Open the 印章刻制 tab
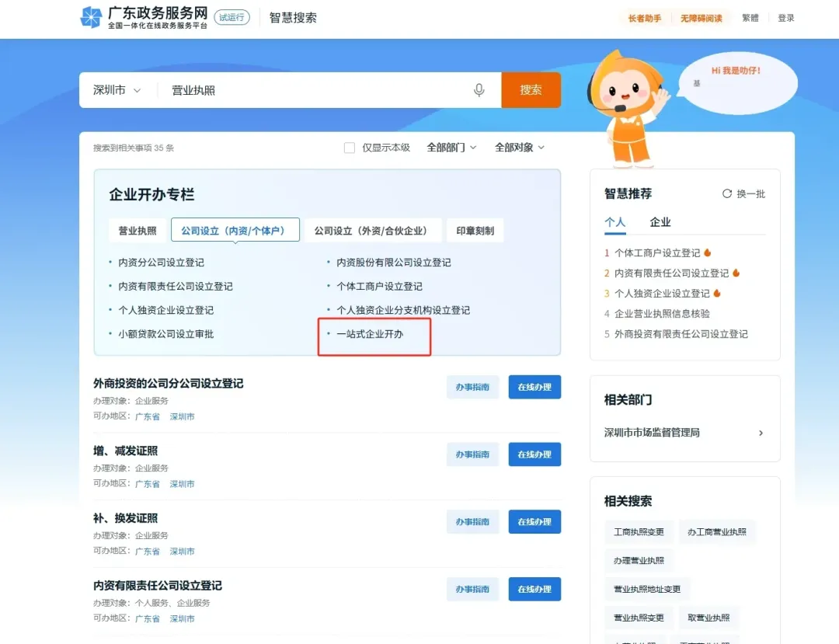The width and height of the screenshot is (839, 644). click(475, 230)
